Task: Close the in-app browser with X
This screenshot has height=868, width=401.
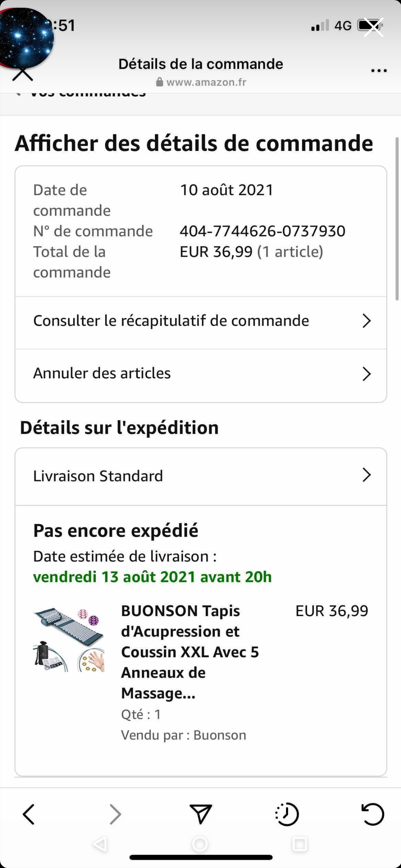Action: [x=23, y=74]
